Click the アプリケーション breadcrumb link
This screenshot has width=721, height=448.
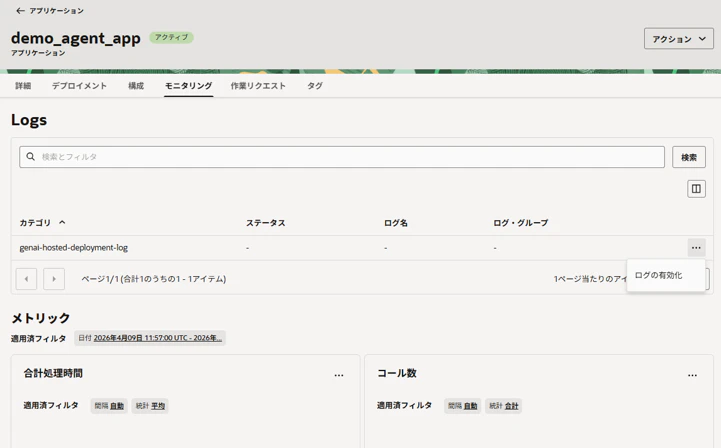pyautogui.click(x=57, y=11)
